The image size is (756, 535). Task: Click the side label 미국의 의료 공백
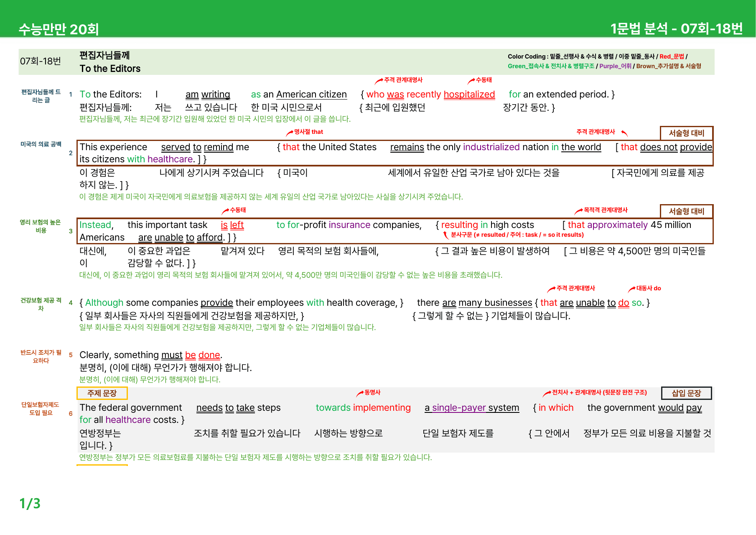[x=41, y=144]
